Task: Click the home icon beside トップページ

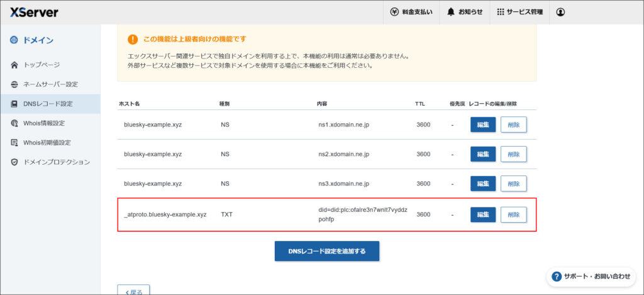Action: pos(14,65)
